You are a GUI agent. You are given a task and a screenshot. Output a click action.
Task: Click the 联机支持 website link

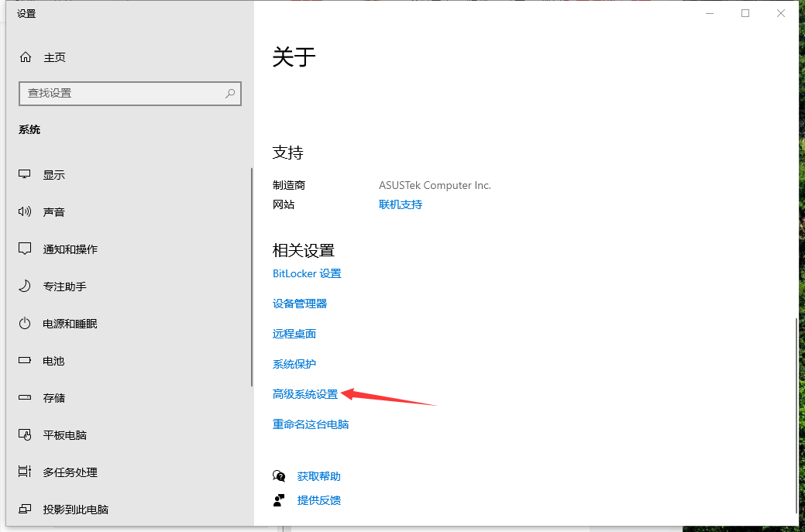(400, 204)
